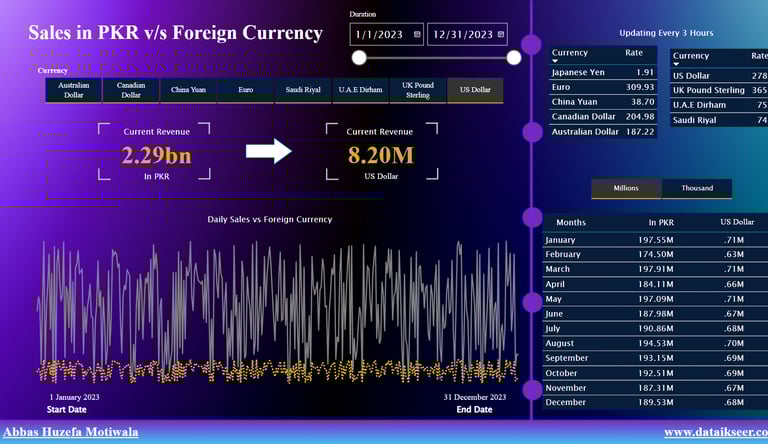Select the June row in months table

655,314
